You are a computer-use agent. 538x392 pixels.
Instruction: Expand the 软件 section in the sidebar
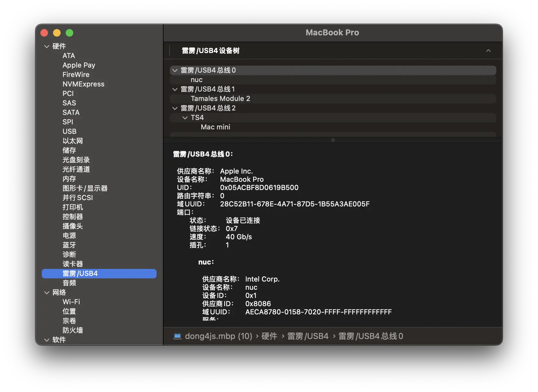[47, 340]
